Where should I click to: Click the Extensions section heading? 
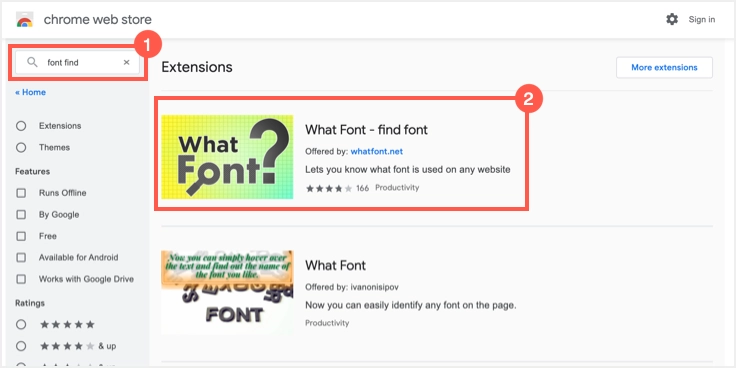click(x=197, y=67)
